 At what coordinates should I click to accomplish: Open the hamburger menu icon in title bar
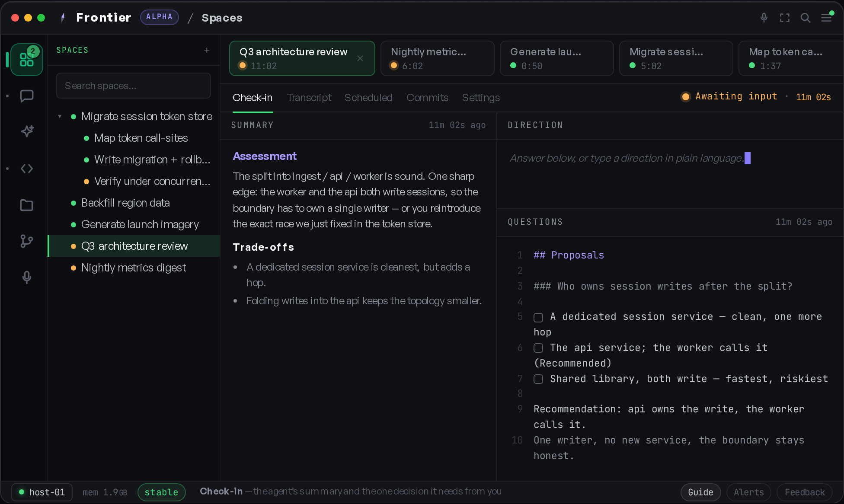click(826, 18)
